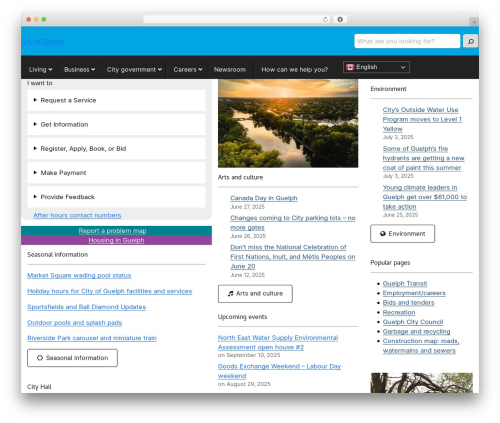500x423 pixels.
Task: Open Sportsfields and Ball Diamond Updates
Action: (x=86, y=307)
